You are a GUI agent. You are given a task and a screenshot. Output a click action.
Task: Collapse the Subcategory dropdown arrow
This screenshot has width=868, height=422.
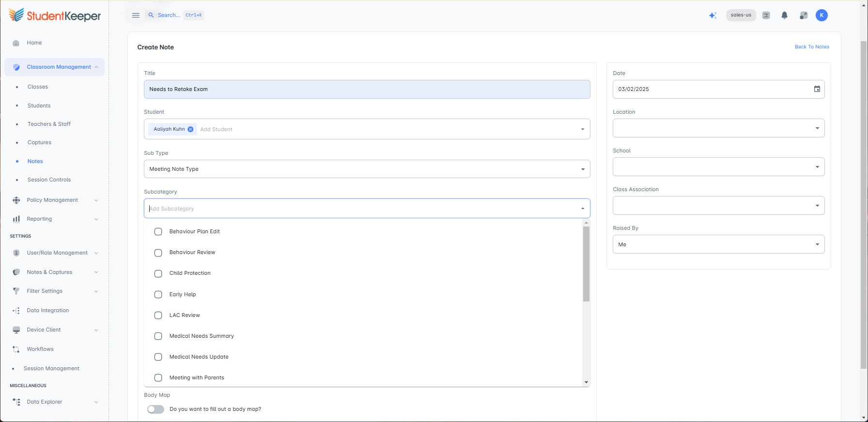click(x=583, y=209)
